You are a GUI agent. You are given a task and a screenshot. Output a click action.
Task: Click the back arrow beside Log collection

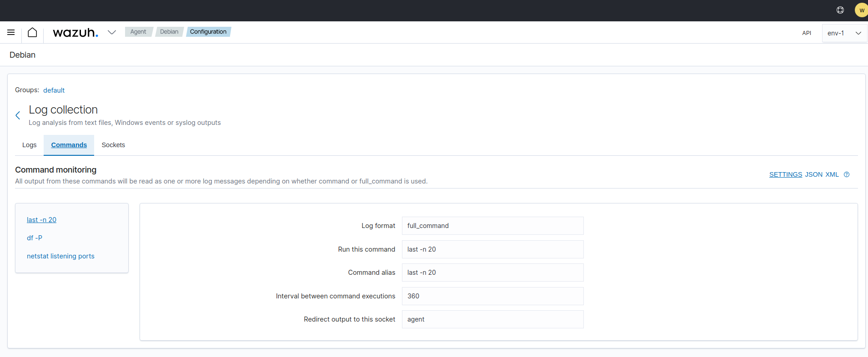point(18,115)
